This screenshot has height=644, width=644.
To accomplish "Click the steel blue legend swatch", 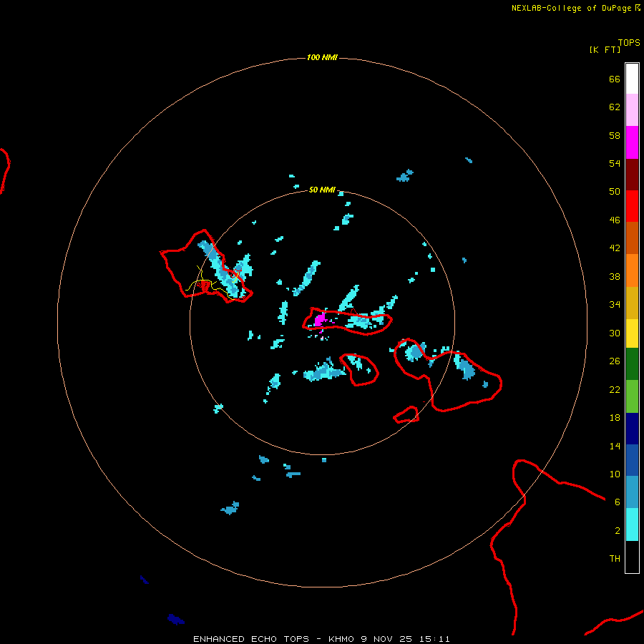I will pyautogui.click(x=632, y=492).
